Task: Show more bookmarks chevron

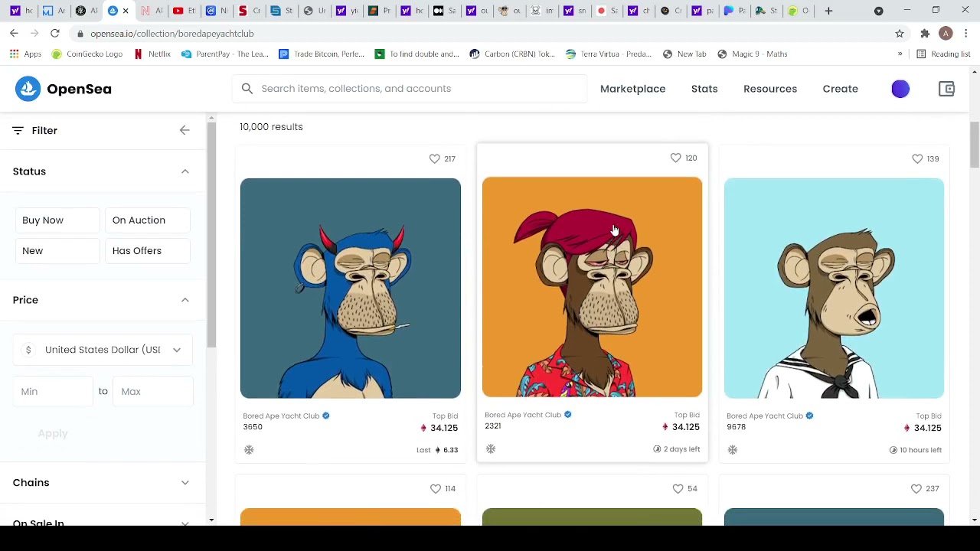Action: [900, 54]
